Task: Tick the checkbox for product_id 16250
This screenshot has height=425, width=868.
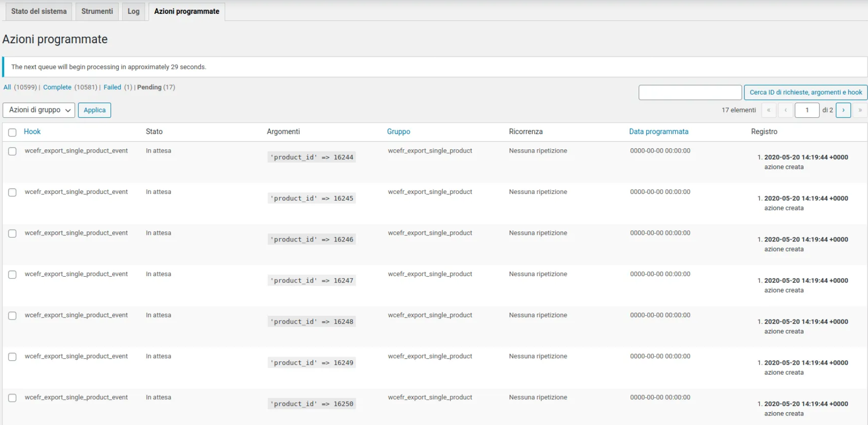Action: (12, 398)
